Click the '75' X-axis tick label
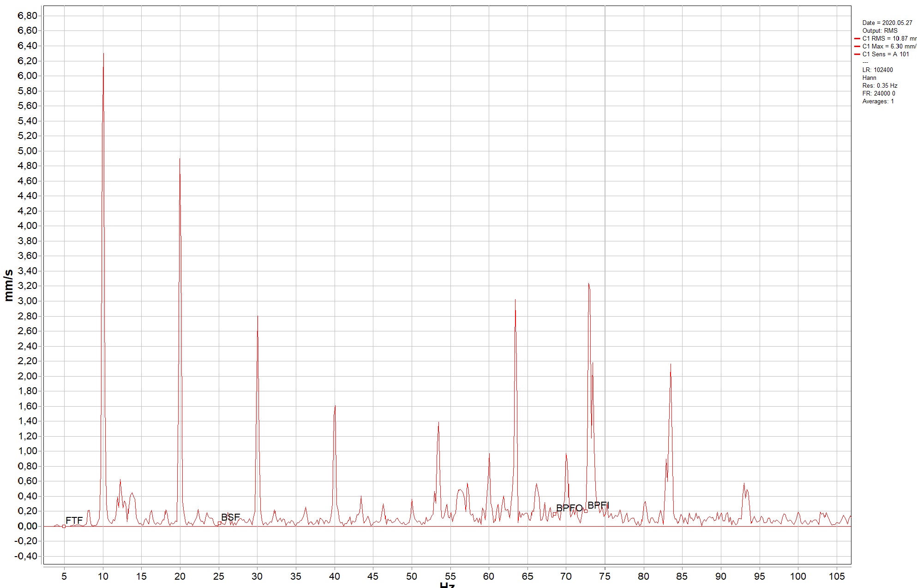Image resolution: width=917 pixels, height=588 pixels. click(605, 576)
